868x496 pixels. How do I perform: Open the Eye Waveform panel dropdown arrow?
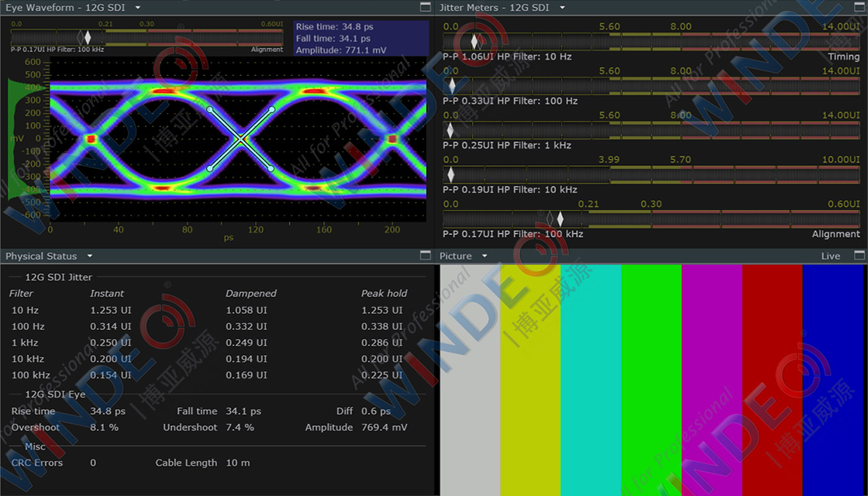coord(137,8)
